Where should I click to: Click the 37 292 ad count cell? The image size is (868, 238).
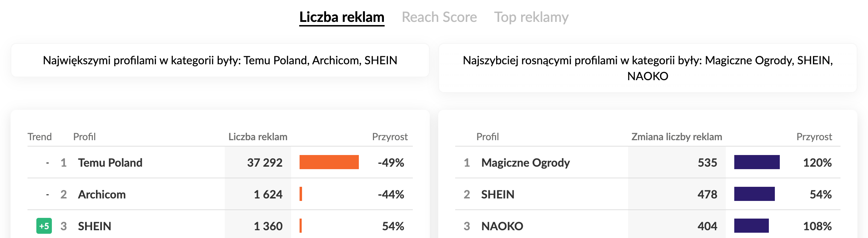click(x=265, y=162)
